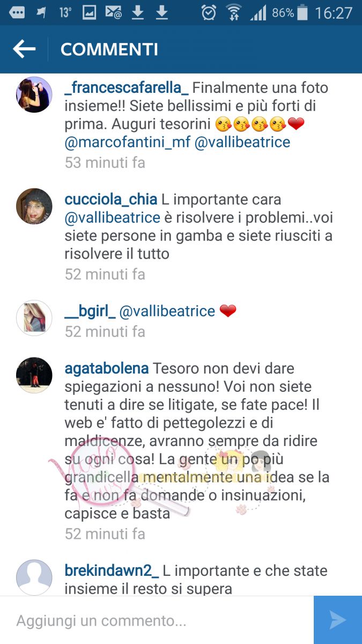Image resolution: width=362 pixels, height=644 pixels.
Task: View __bgirl_ profile photo
Action: click(x=34, y=318)
